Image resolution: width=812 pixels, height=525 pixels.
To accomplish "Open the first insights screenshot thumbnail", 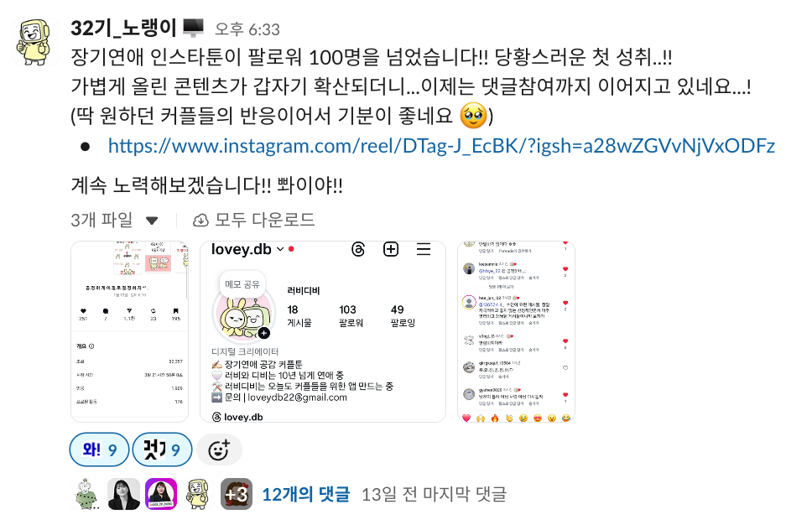I will coord(129,331).
